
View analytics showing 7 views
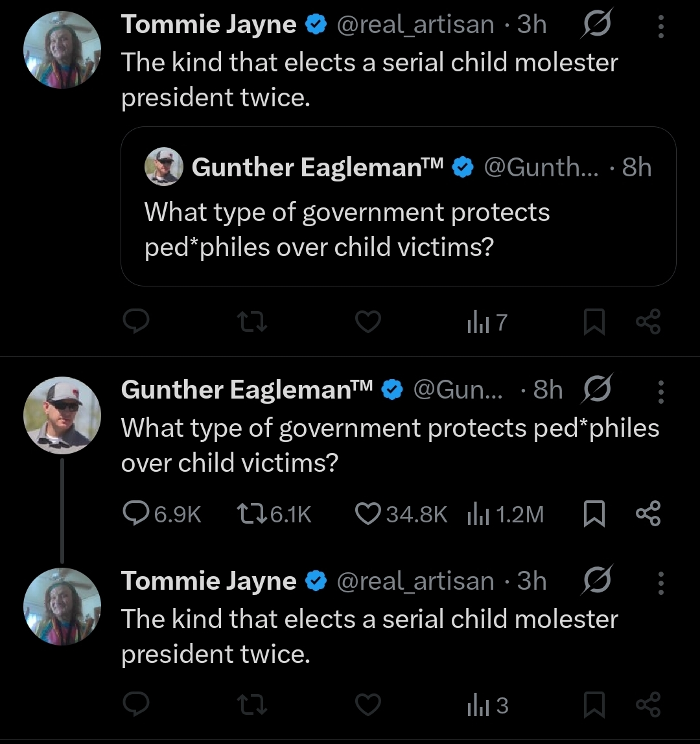[x=487, y=322]
